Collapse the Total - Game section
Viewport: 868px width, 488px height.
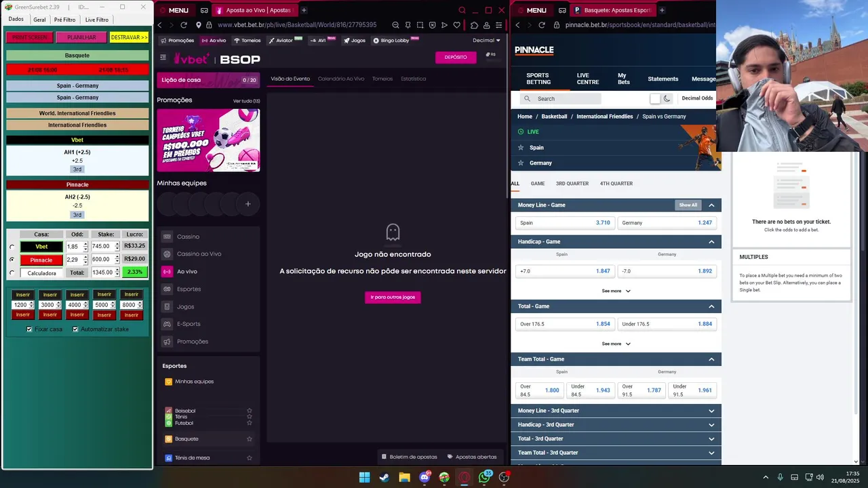click(711, 306)
